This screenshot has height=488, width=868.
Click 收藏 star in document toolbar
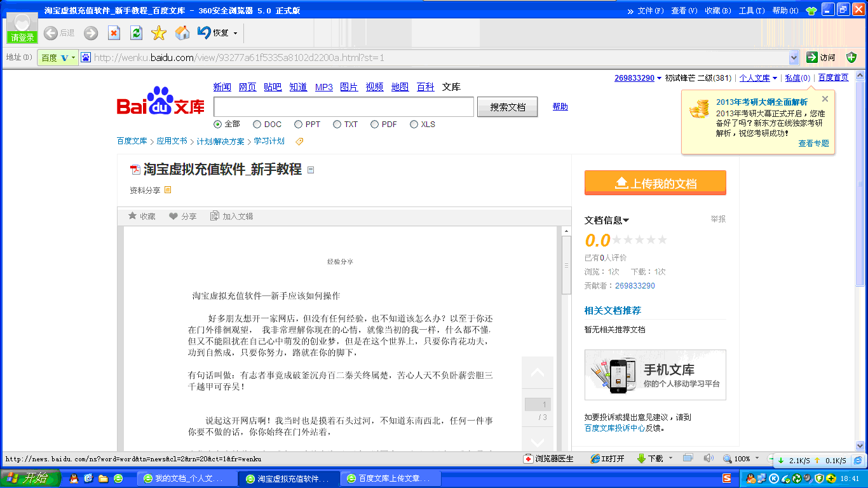coord(142,216)
